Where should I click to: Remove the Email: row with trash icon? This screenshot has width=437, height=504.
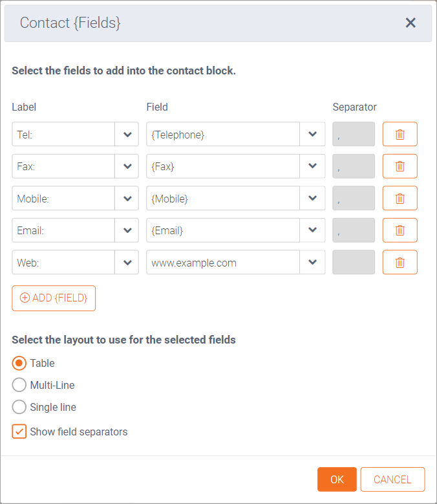pyautogui.click(x=400, y=230)
